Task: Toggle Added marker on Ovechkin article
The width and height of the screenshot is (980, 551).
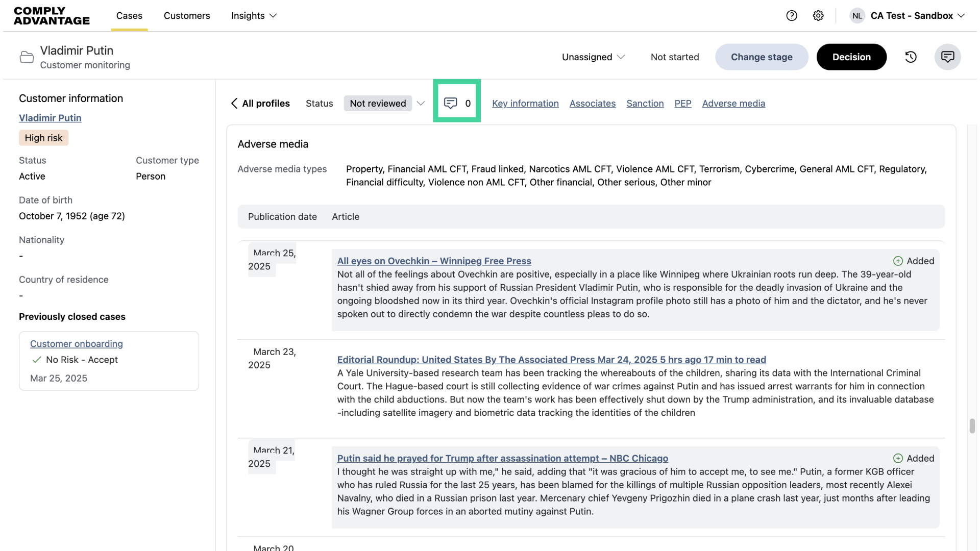Action: coord(914,261)
